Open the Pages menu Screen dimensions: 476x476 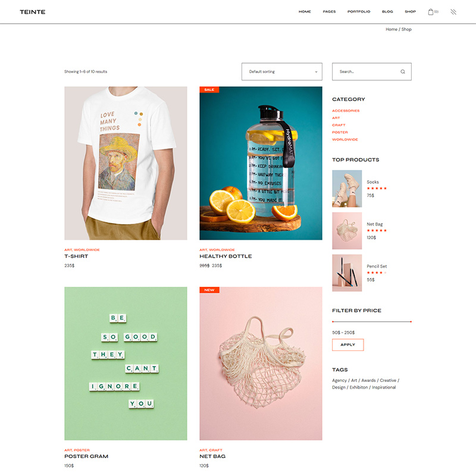[329, 11]
